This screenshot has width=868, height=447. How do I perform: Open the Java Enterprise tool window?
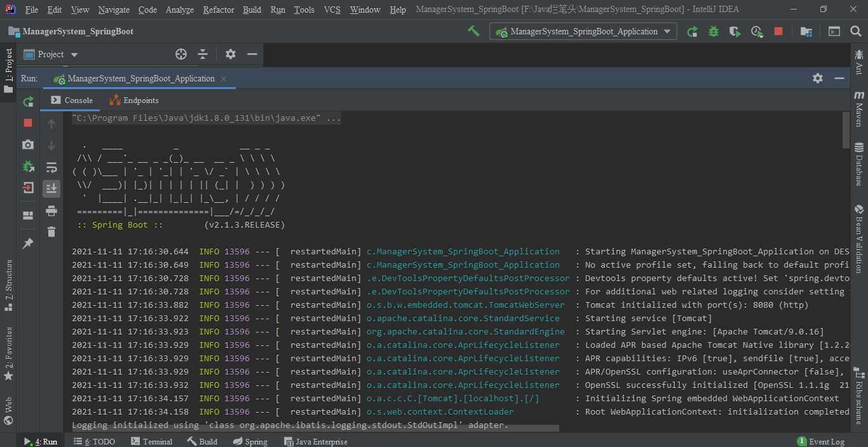(315, 441)
